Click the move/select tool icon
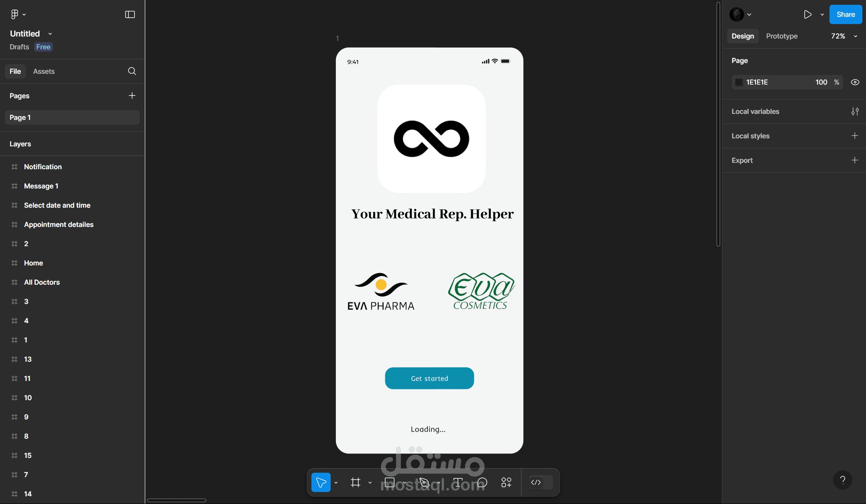Screen dimensions: 866x504 click(x=321, y=482)
